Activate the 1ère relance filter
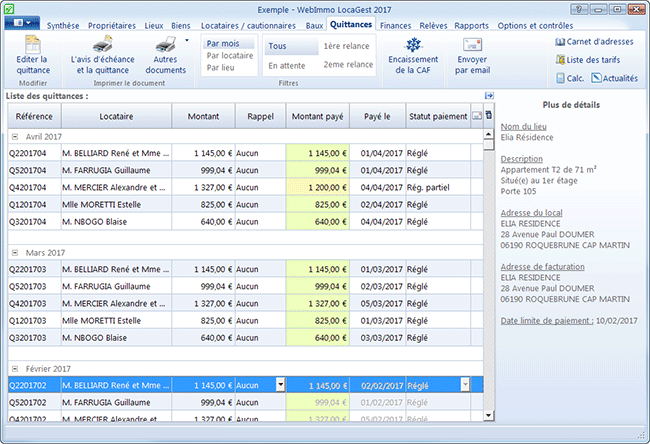Screen dimensions: 650x444 (346, 46)
